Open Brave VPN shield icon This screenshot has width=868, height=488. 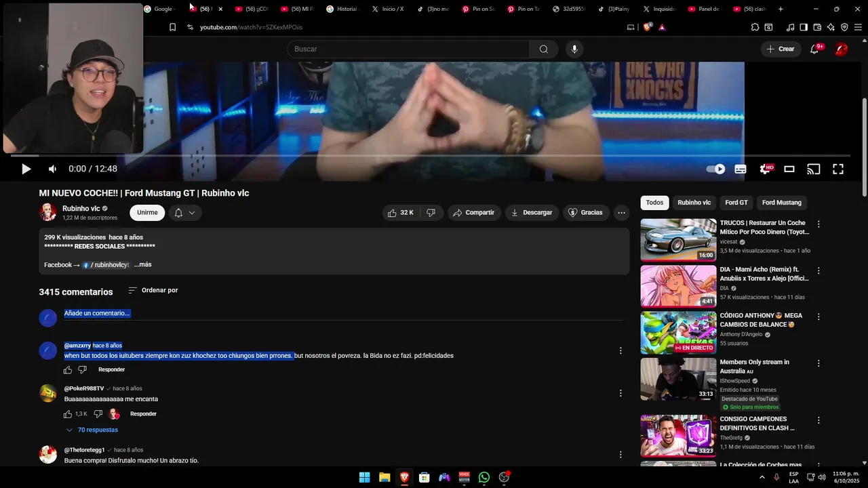(x=844, y=27)
